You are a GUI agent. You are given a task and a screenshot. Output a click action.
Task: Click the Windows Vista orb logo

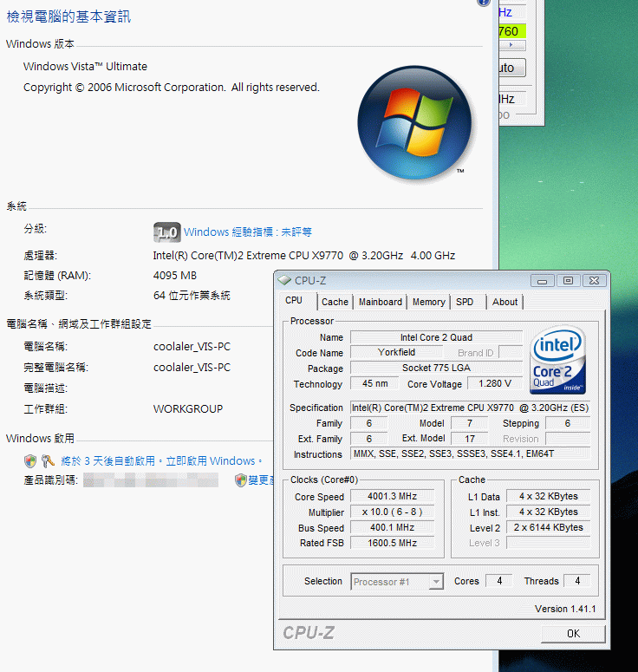(414, 122)
